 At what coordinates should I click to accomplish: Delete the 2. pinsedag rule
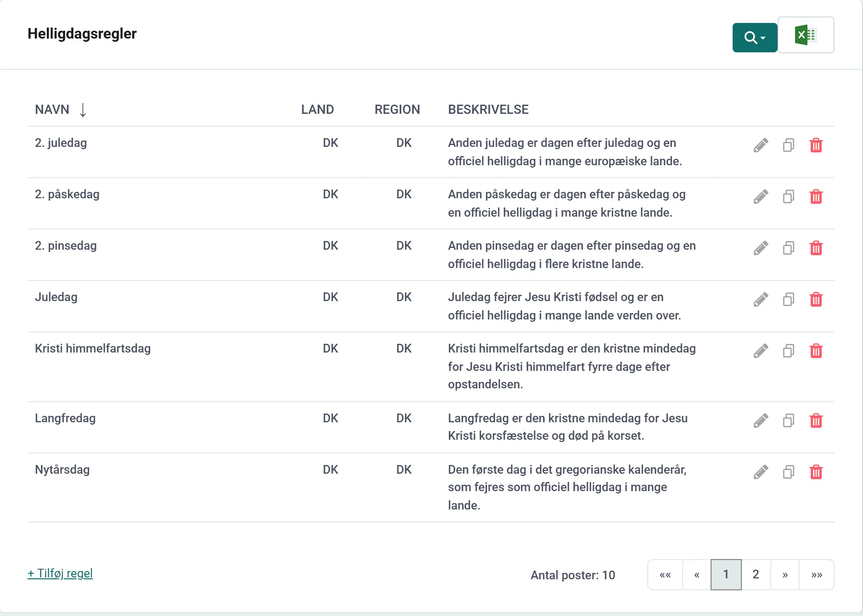point(816,248)
